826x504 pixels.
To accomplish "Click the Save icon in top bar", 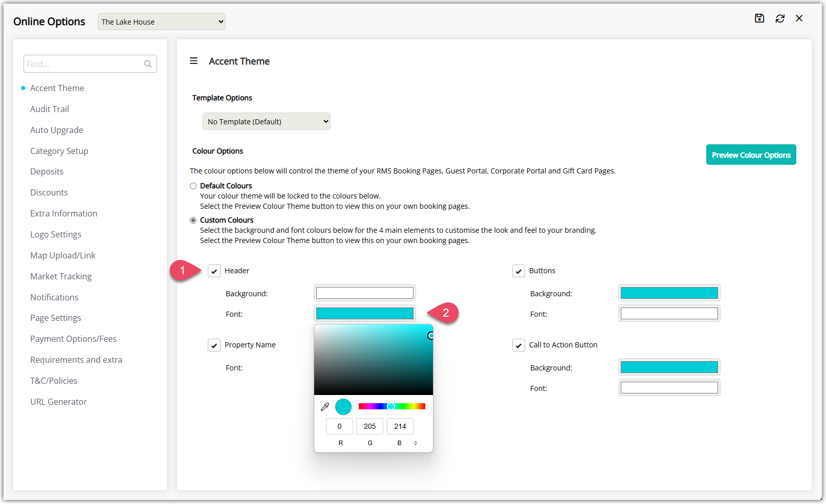I will pos(759,18).
